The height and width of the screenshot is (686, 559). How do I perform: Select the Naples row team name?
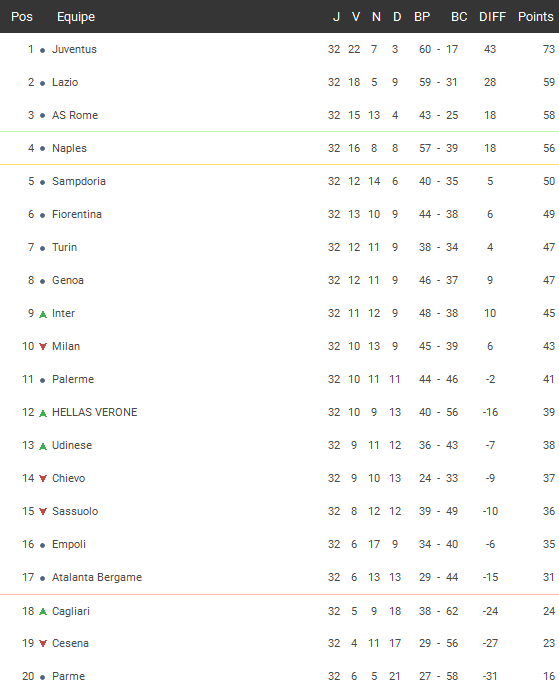[69, 148]
